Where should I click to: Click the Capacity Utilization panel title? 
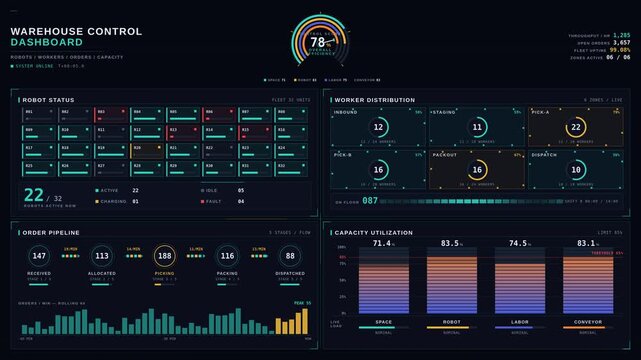pyautogui.click(x=374, y=233)
